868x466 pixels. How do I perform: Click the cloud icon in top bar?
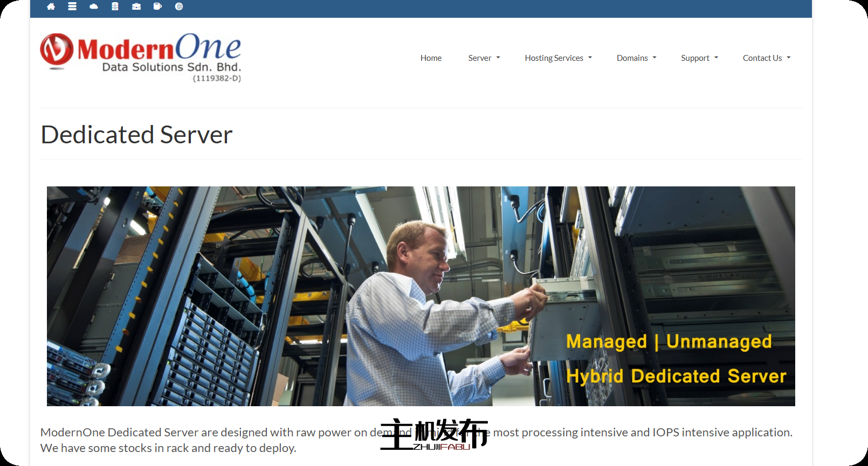(x=94, y=6)
